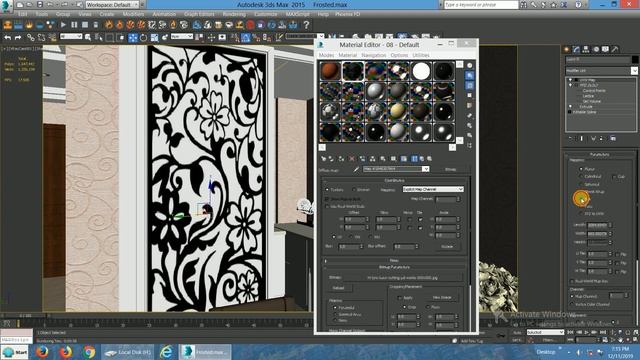Select Spherical mapping radio button

pyautogui.click(x=581, y=184)
